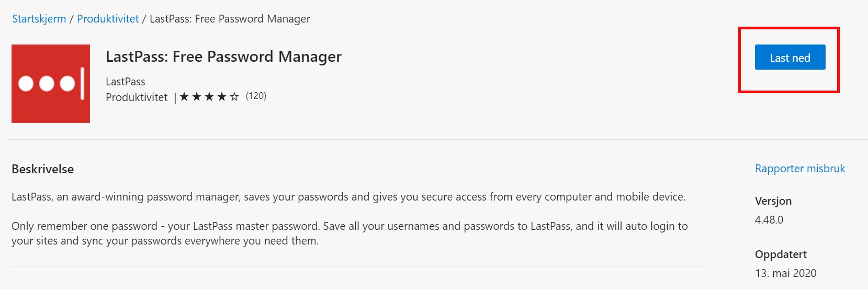Viewport: 868px width, 289px height.
Task: Click the large LastPass: Free Password Manager heading
Action: coord(223,57)
